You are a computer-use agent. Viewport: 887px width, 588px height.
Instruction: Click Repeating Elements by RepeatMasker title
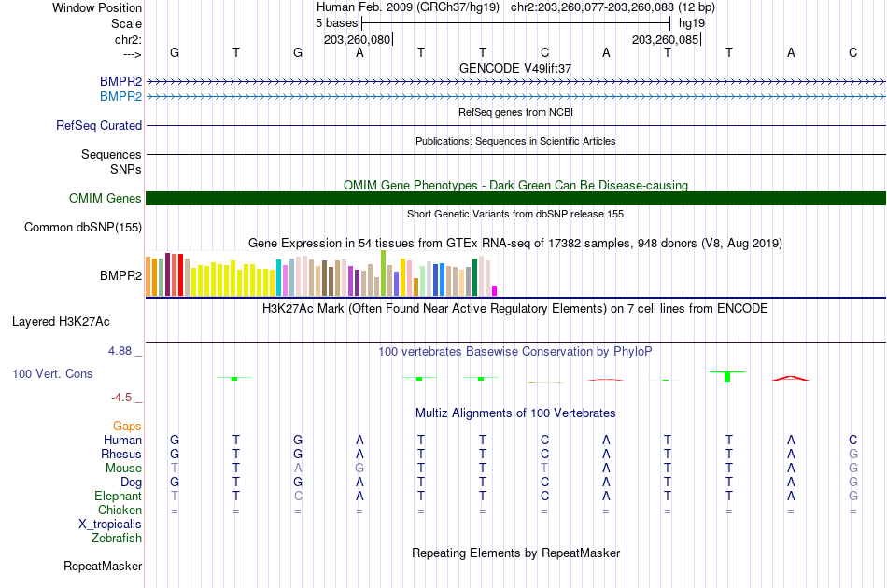coord(515,553)
